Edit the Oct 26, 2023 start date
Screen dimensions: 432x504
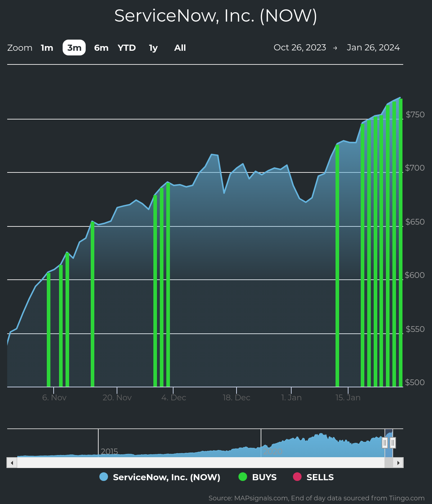point(300,48)
